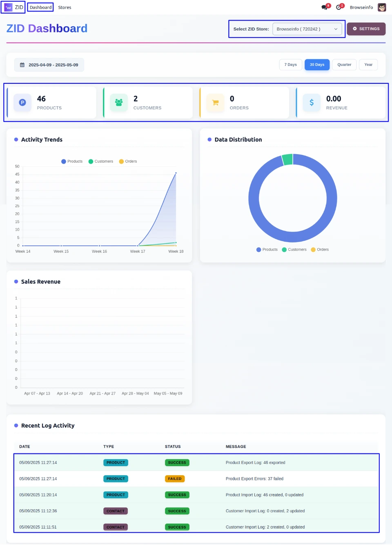392x545 pixels.
Task: Toggle Products in Data Distribution legend
Action: coord(267,249)
